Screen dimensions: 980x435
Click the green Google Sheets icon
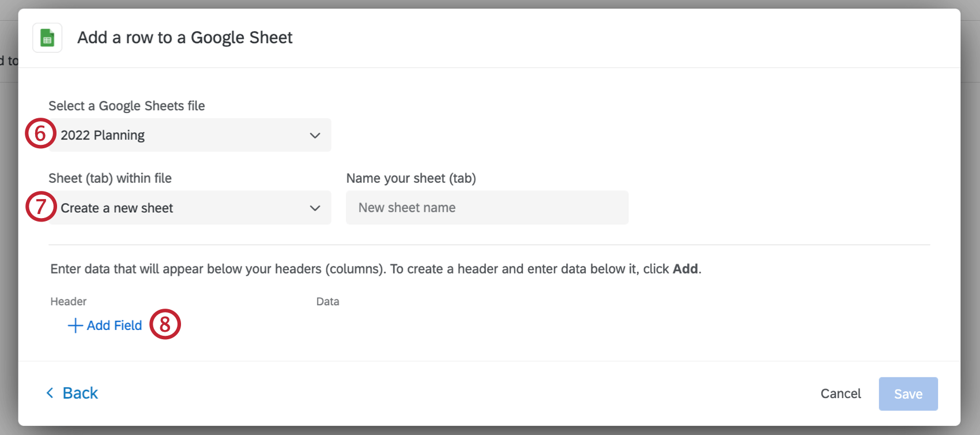(47, 38)
